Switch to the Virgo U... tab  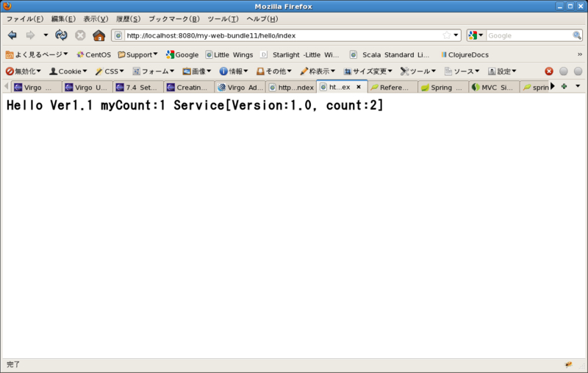point(87,88)
